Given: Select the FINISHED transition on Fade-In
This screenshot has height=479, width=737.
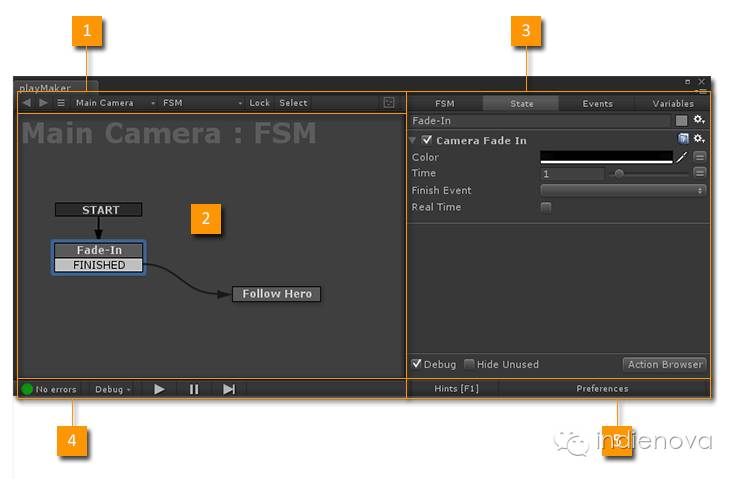Looking at the screenshot, I should coord(99,265).
